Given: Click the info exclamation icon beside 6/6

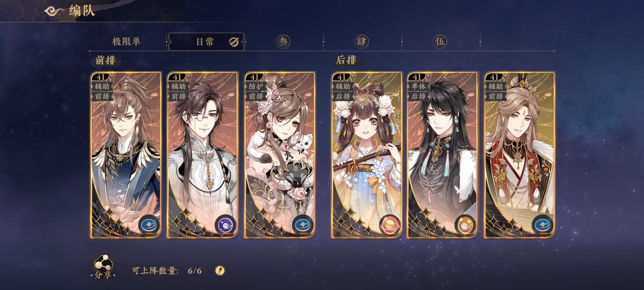Looking at the screenshot, I should click(220, 270).
